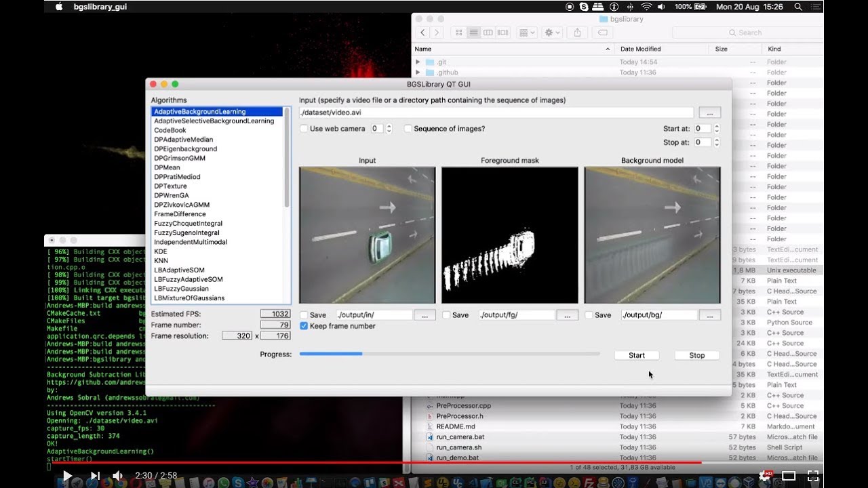
Task: Open Notification Center icon in menu bar
Action: [816, 7]
